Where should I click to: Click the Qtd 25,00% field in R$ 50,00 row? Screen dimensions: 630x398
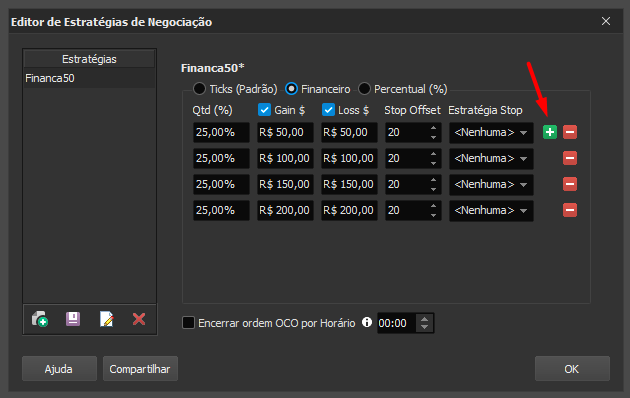[x=221, y=133]
